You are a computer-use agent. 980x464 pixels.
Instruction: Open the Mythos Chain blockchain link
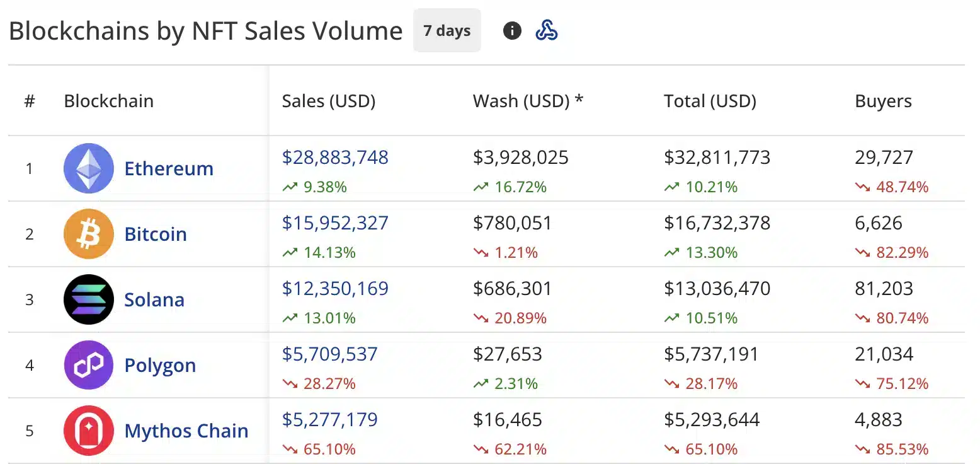(x=186, y=431)
